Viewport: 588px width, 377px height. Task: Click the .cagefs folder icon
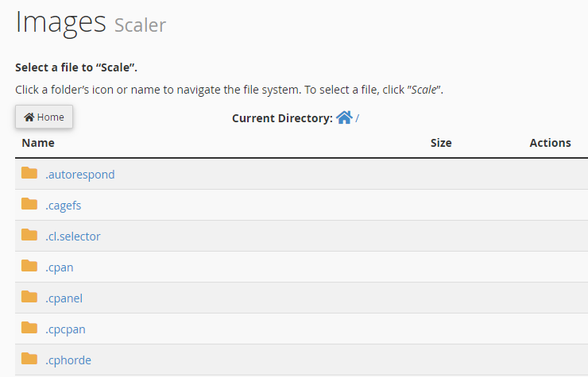(29, 204)
